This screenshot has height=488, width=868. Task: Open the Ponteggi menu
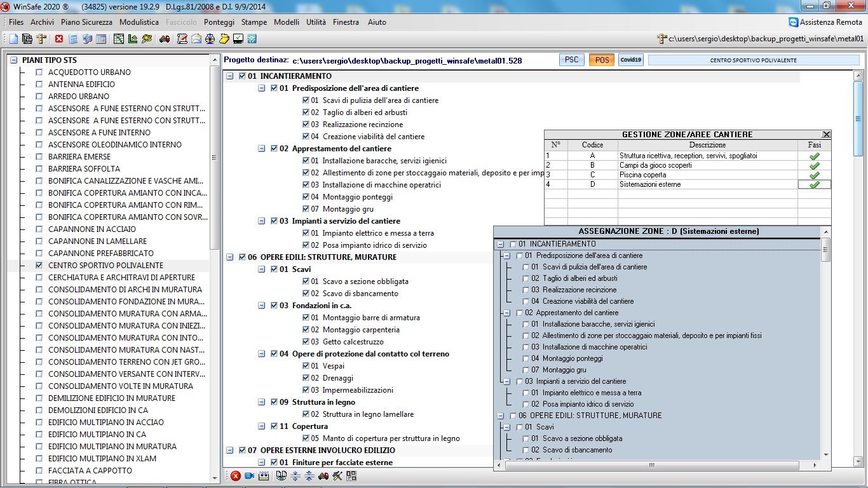(x=219, y=22)
